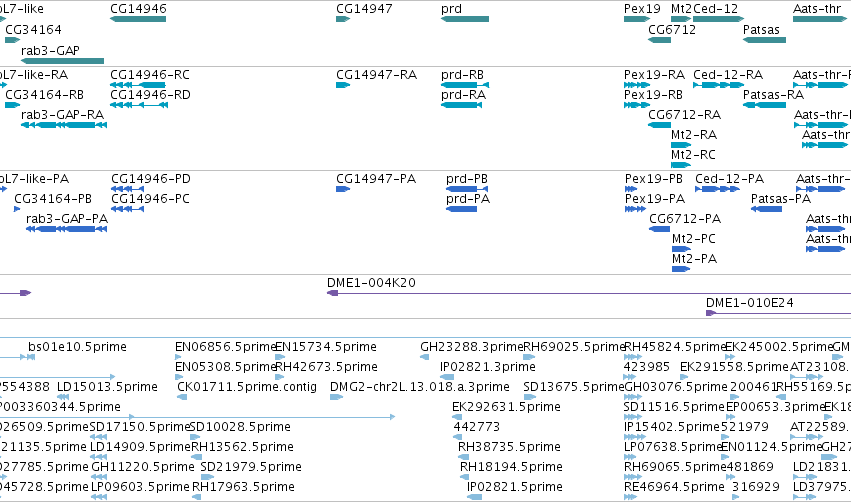The image size is (851, 502).
Task: Select EST EN15734.5prime
Action: click(280, 357)
